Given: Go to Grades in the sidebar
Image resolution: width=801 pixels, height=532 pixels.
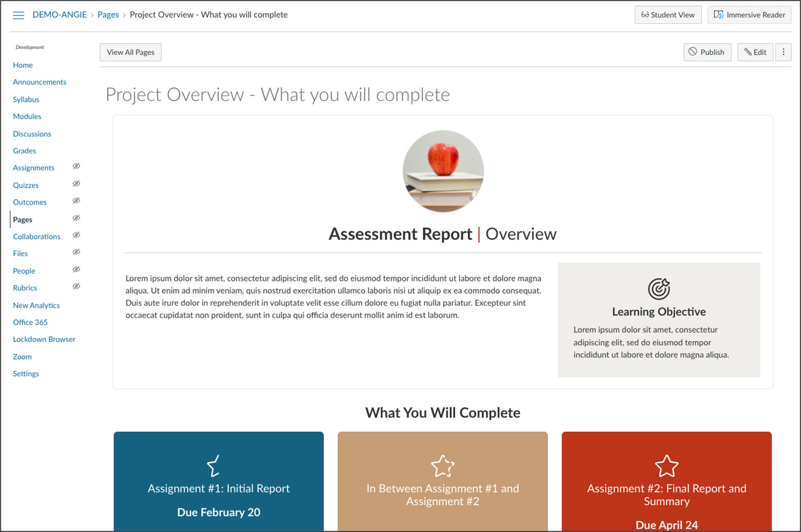Looking at the screenshot, I should tap(25, 151).
